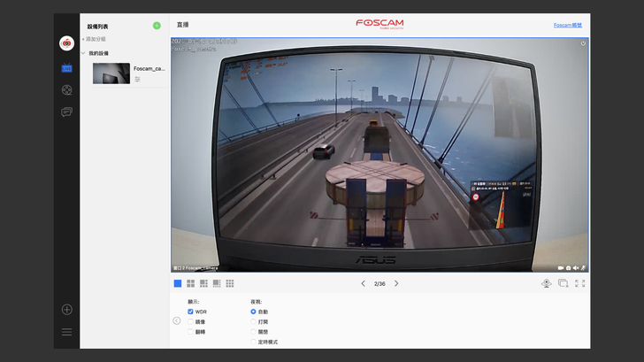The height and width of the screenshot is (362, 644).
Task: Enable the 鏡像 mirror checkbox
Action: coord(190,322)
